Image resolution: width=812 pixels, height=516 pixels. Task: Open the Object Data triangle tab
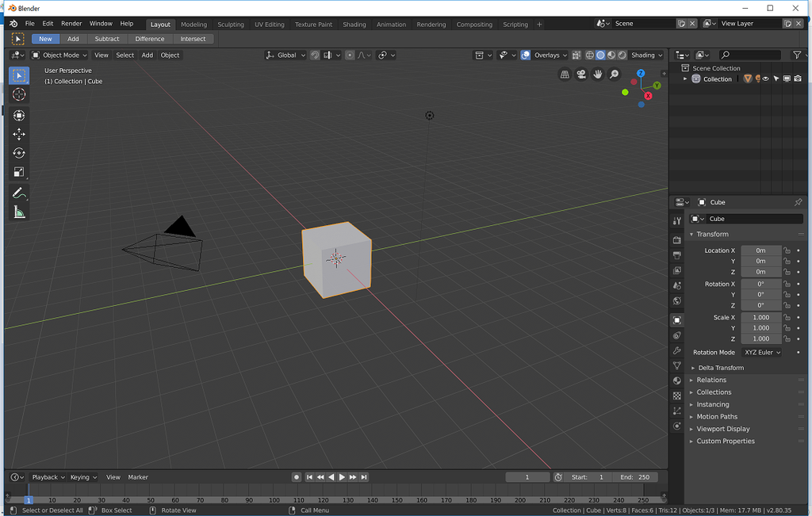(x=677, y=365)
